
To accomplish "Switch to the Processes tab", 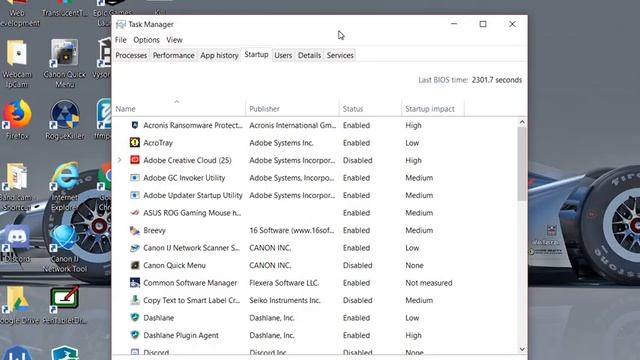I will [131, 55].
